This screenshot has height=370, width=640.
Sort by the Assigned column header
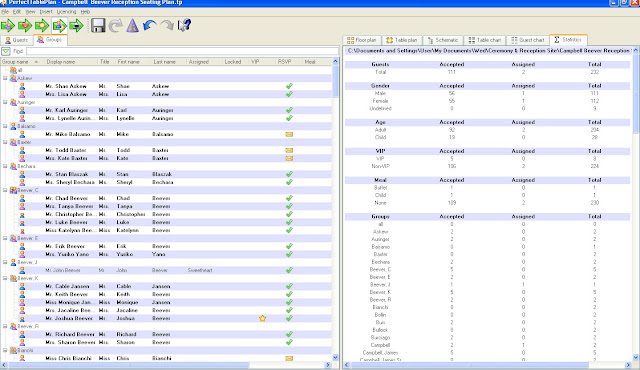(x=203, y=62)
